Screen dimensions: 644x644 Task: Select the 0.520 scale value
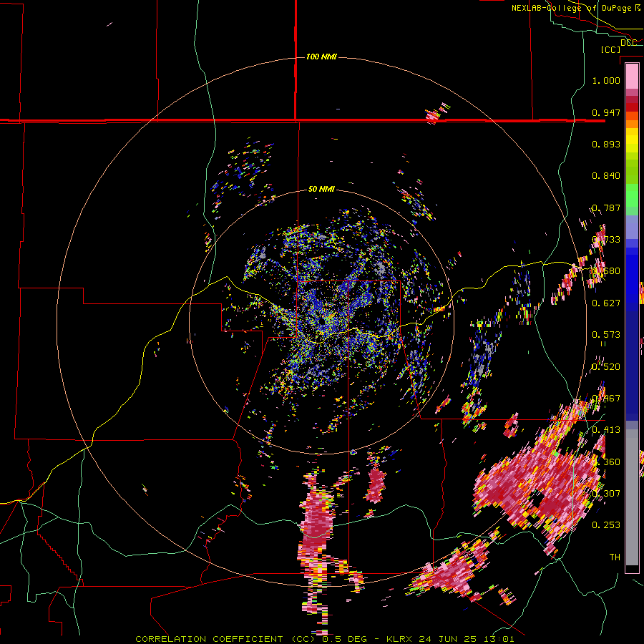tap(606, 366)
